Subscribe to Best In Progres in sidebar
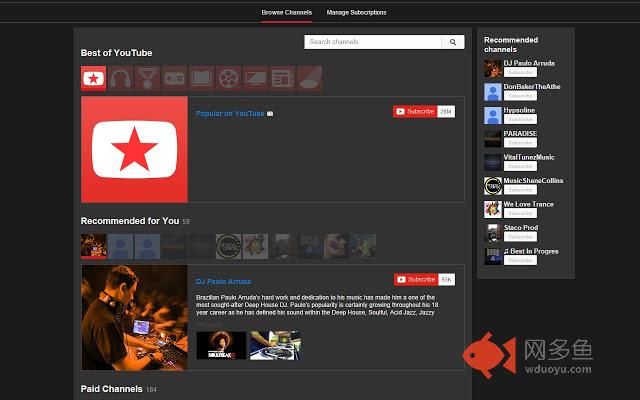 point(520,260)
